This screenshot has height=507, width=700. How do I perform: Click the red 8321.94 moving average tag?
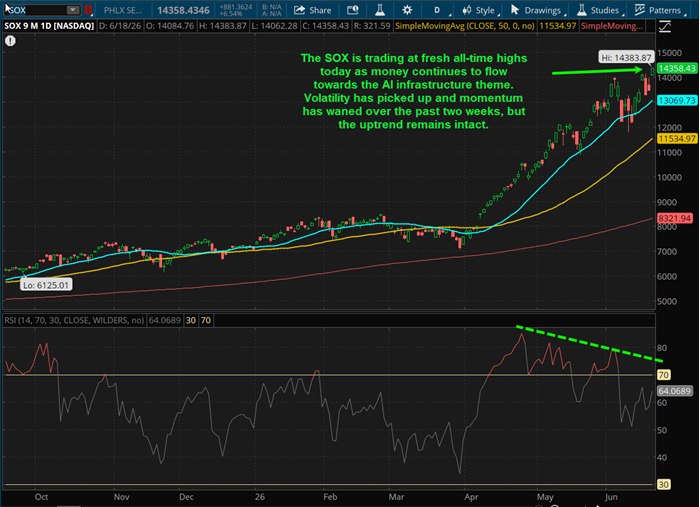pos(675,218)
